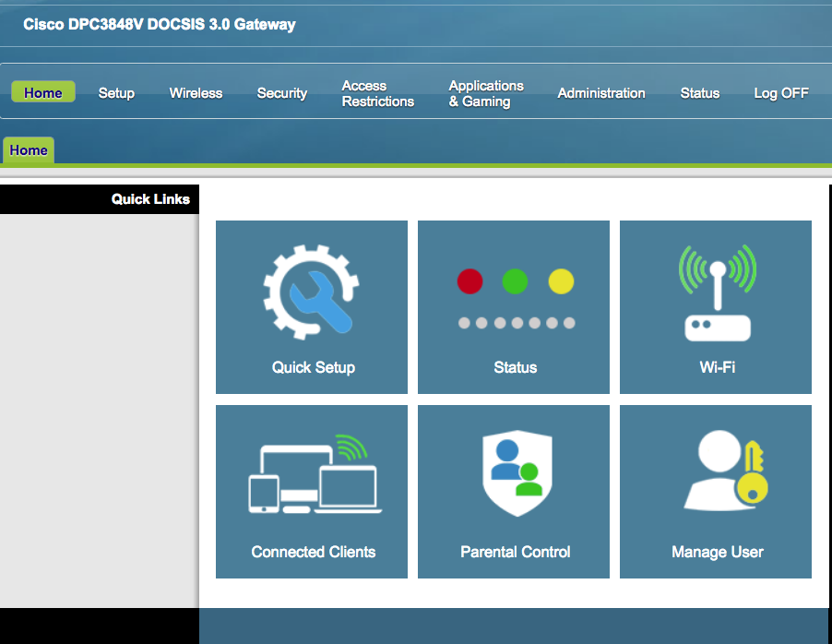Click the Manage User tile label
The height and width of the screenshot is (644, 832).
(718, 552)
